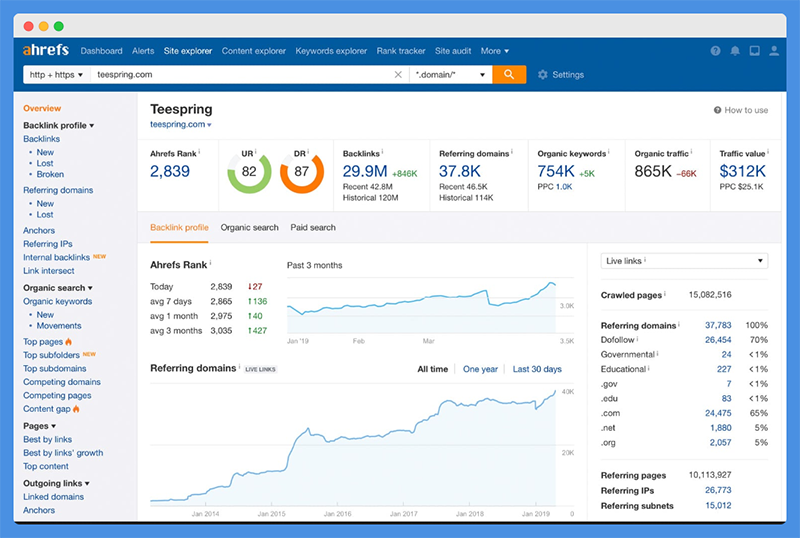800x538 pixels.
Task: Open the *.domain/* mode dropdown
Action: [x=451, y=75]
